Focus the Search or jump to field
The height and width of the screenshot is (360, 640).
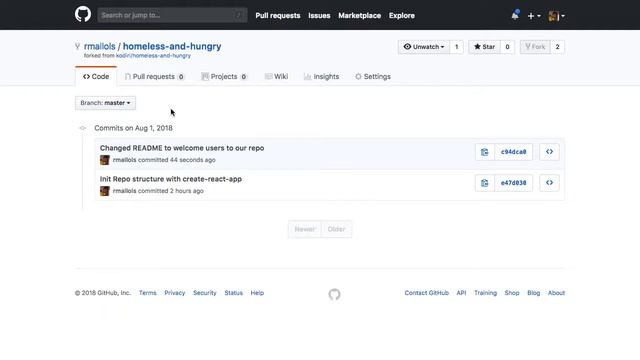[172, 15]
